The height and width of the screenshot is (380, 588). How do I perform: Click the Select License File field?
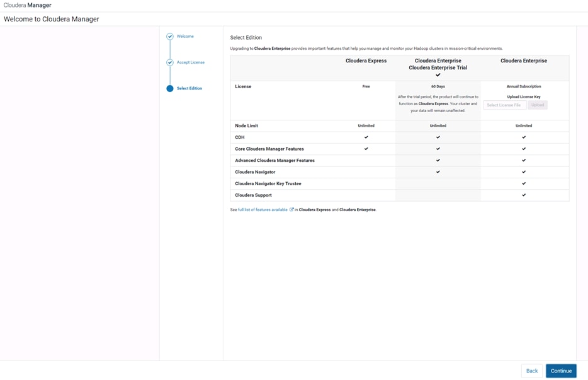point(505,105)
